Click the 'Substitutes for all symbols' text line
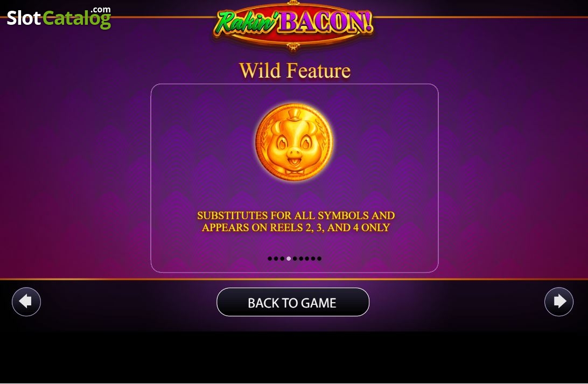 (296, 215)
